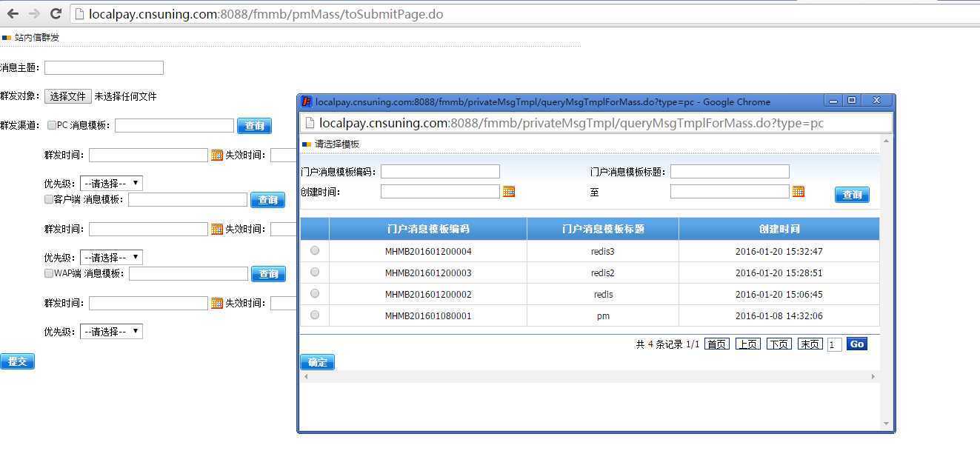Viewport: 980px width, 468px height.
Task: Click PC 群发时间 input field
Action: click(148, 155)
